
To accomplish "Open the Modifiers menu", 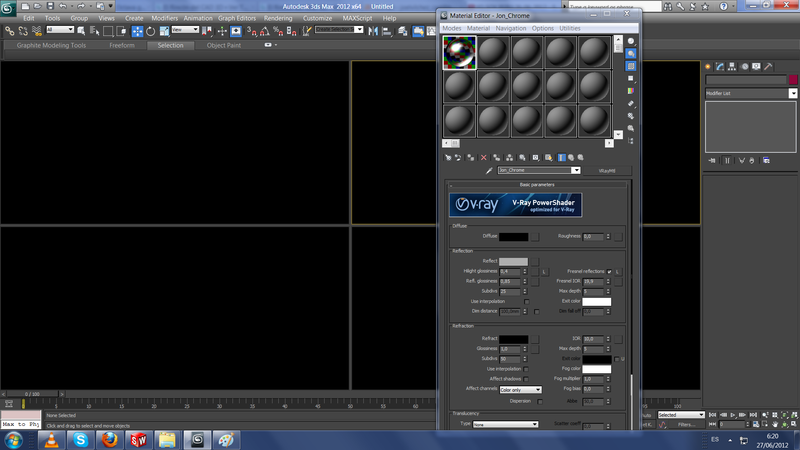I will click(x=164, y=18).
